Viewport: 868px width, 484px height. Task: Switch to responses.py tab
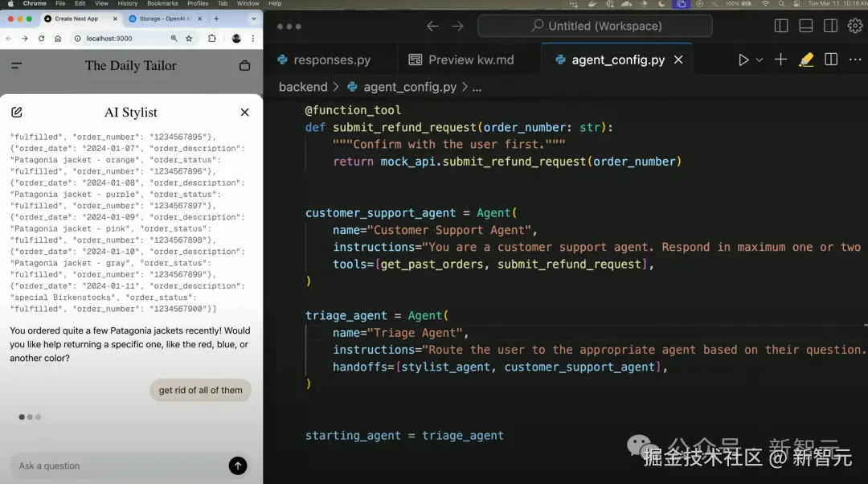tap(331, 59)
